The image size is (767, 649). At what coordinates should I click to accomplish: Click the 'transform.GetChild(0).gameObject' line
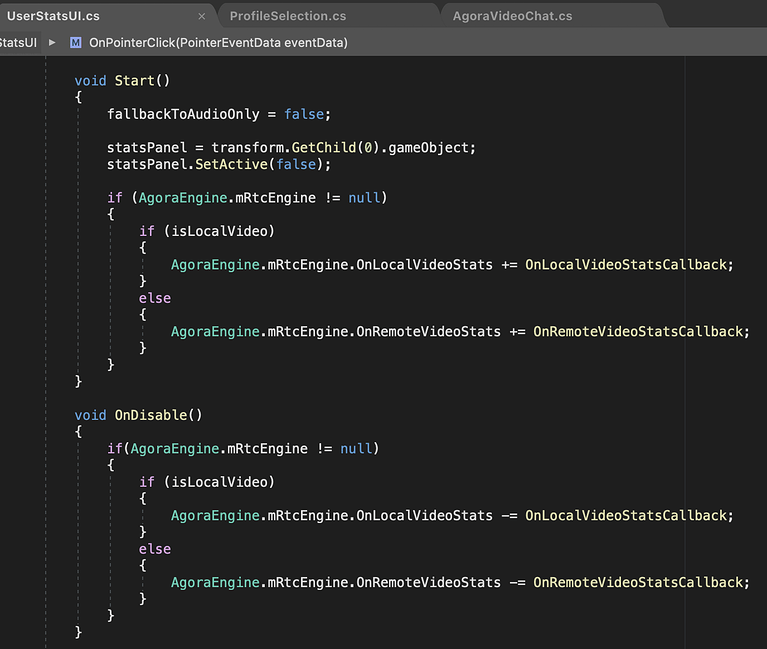pyautogui.click(x=291, y=147)
